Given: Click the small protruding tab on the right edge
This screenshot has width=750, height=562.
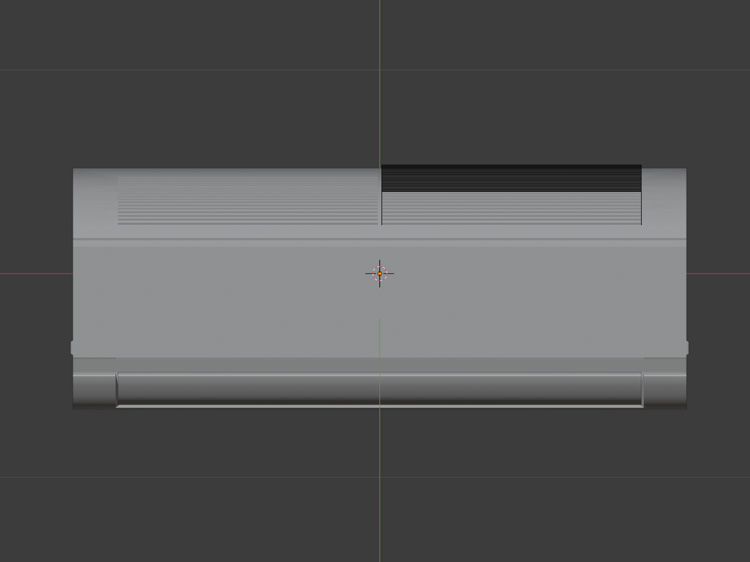Looking at the screenshot, I should (686, 348).
